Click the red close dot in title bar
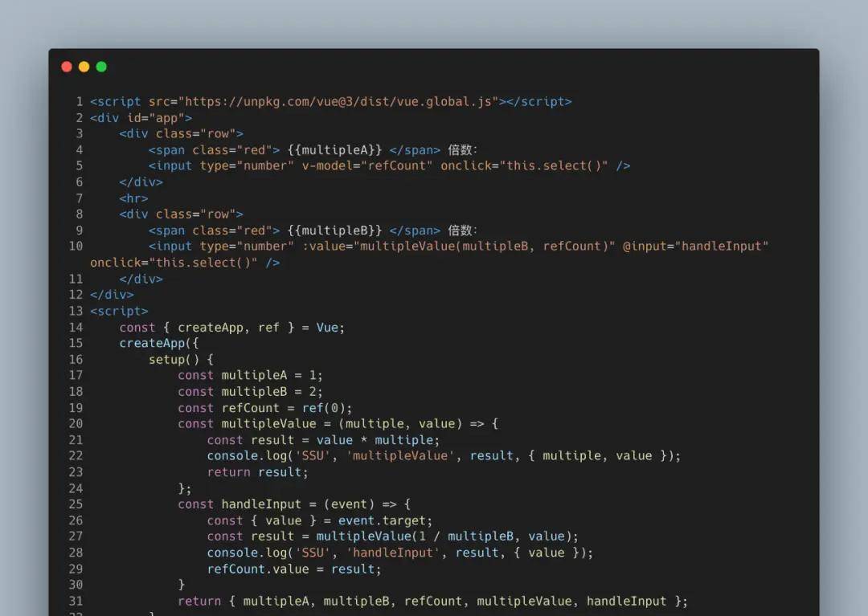This screenshot has height=616, width=868. [x=67, y=67]
